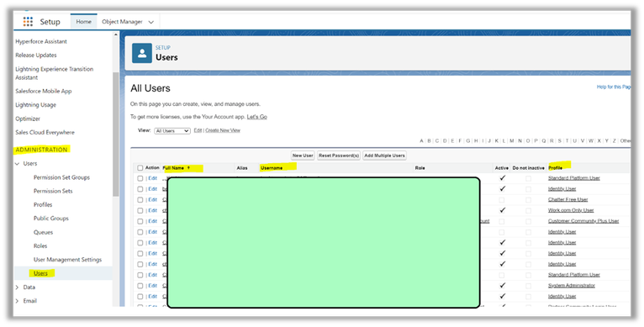This screenshot has height=327, width=644.
Task: Collapse the Users tree section
Action: (x=17, y=163)
